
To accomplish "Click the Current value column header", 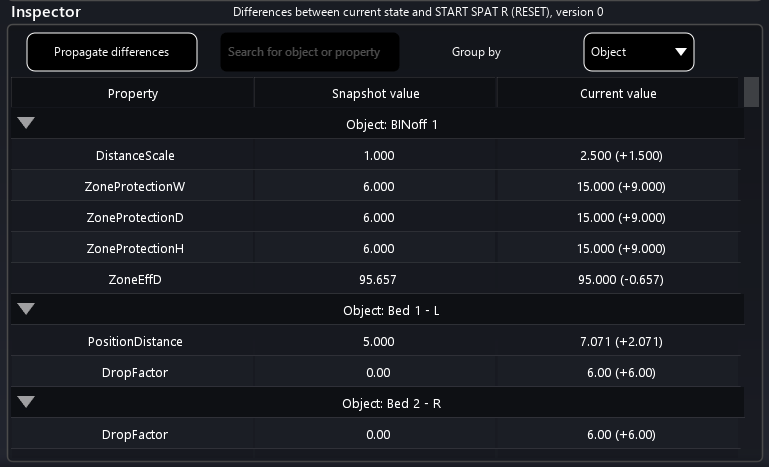I will click(618, 93).
